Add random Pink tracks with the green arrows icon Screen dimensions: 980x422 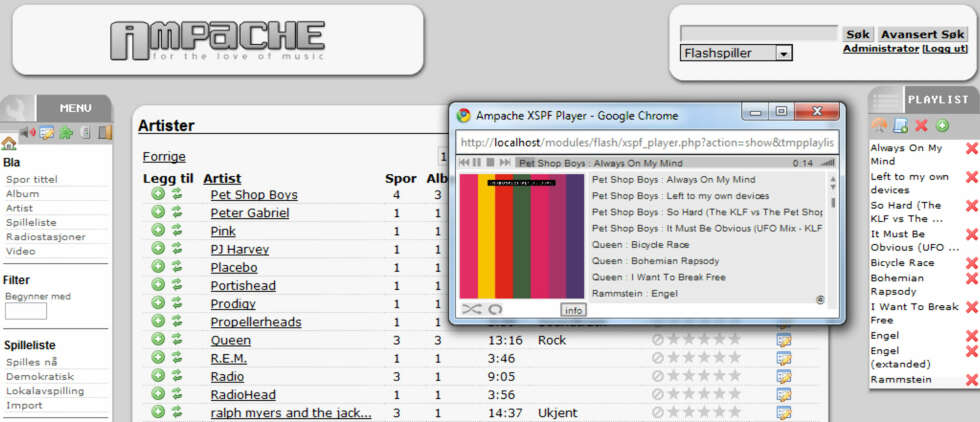(177, 230)
